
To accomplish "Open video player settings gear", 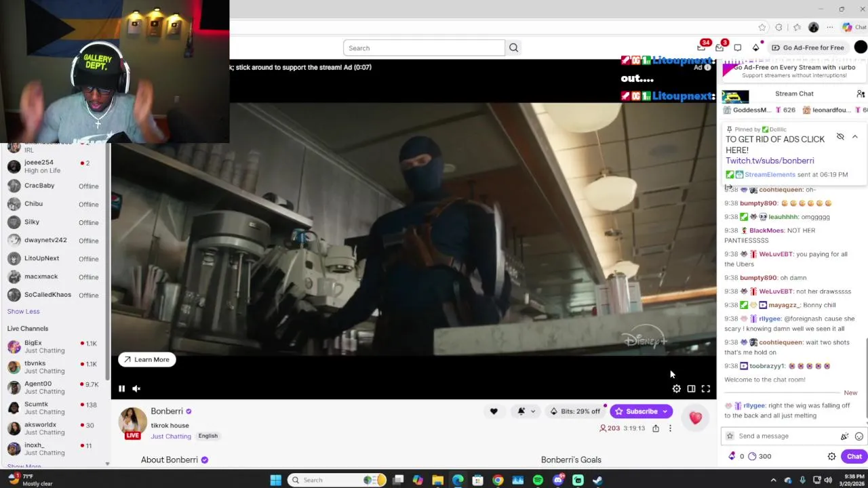I will click(676, 389).
